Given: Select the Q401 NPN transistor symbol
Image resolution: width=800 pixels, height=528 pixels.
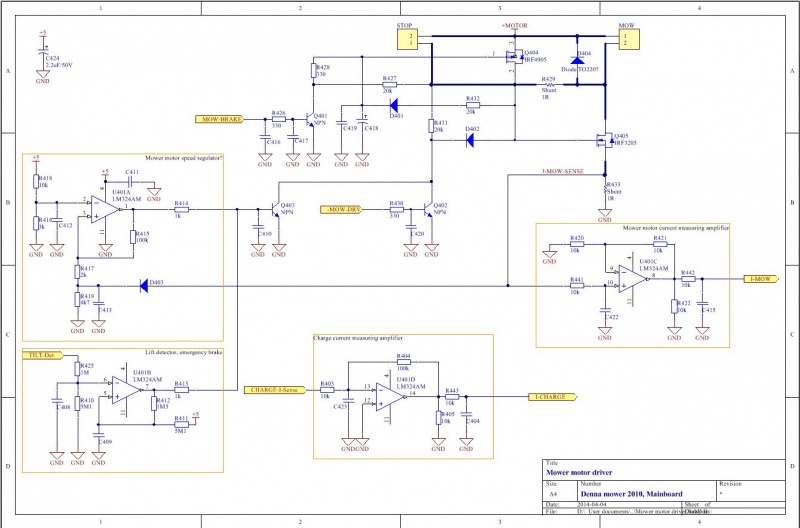Looking at the screenshot, I should point(310,120).
